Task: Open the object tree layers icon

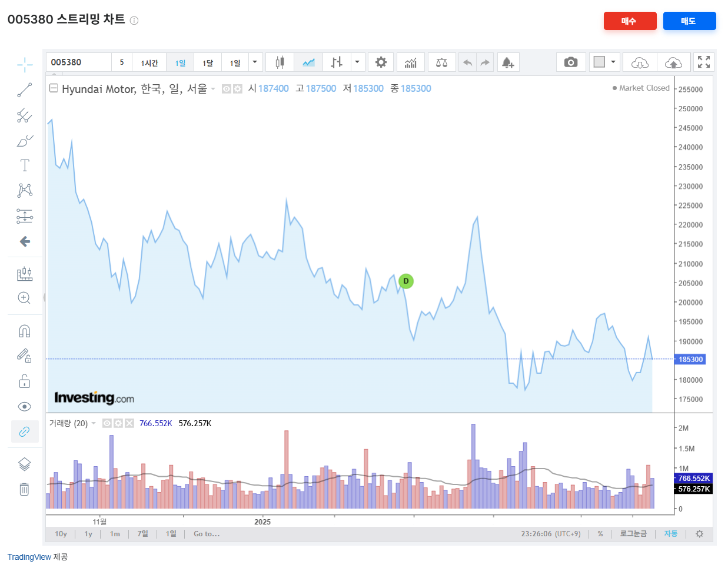Action: (x=25, y=464)
